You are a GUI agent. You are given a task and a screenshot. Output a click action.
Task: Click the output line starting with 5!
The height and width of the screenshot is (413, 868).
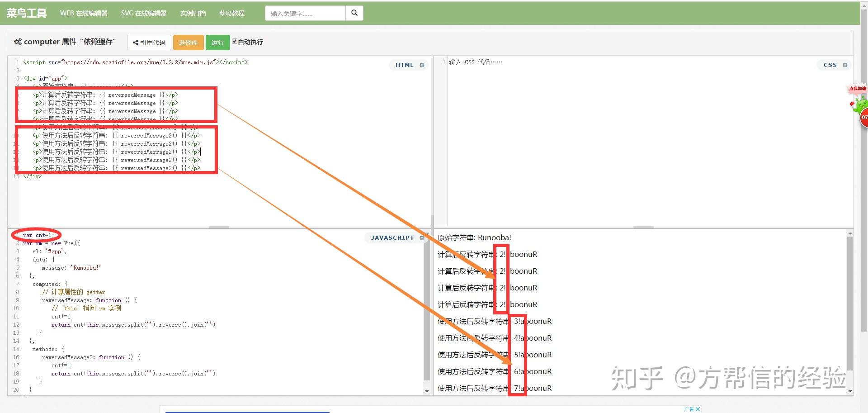click(495, 355)
